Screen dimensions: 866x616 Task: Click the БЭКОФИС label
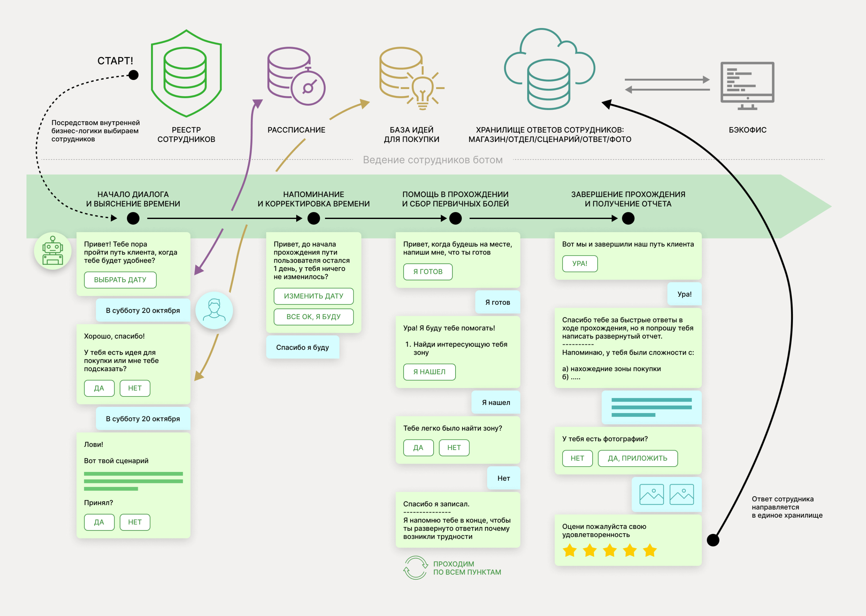point(748,130)
